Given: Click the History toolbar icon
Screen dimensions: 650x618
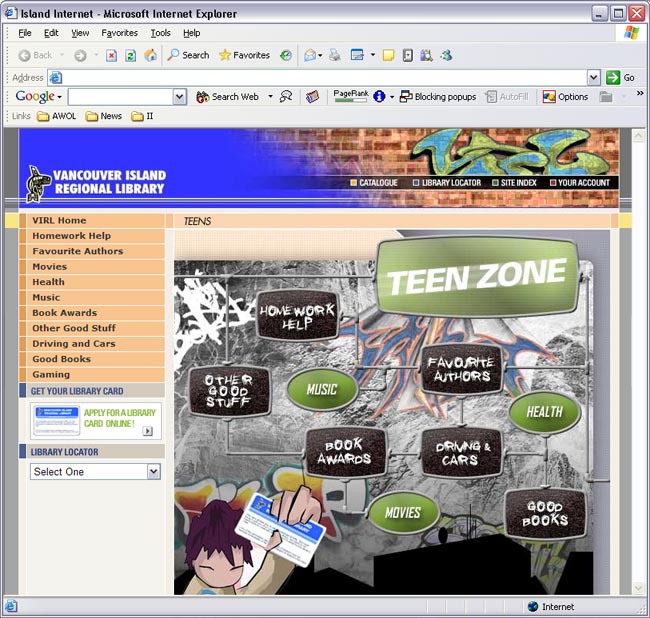Looking at the screenshot, I should [x=286, y=55].
